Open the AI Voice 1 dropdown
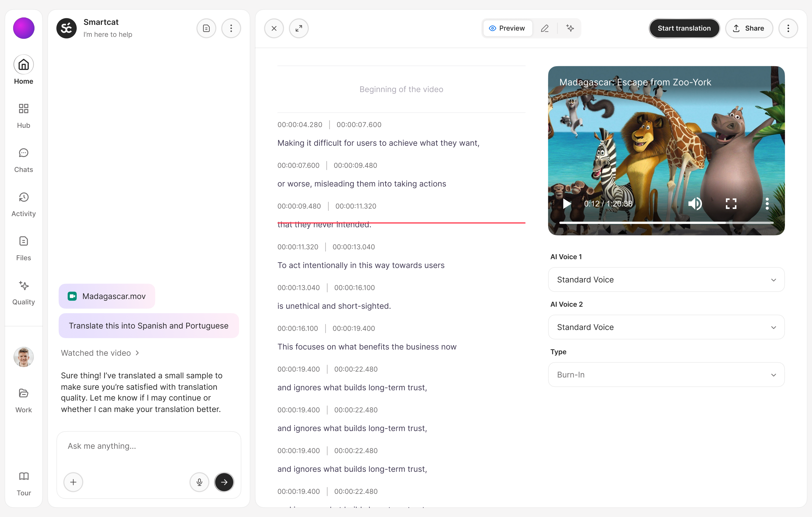812x517 pixels. coord(666,279)
